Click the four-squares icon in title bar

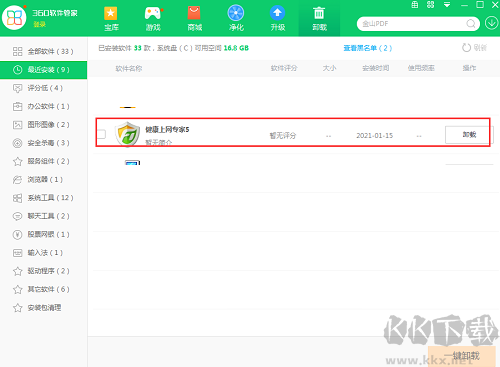(x=430, y=5)
